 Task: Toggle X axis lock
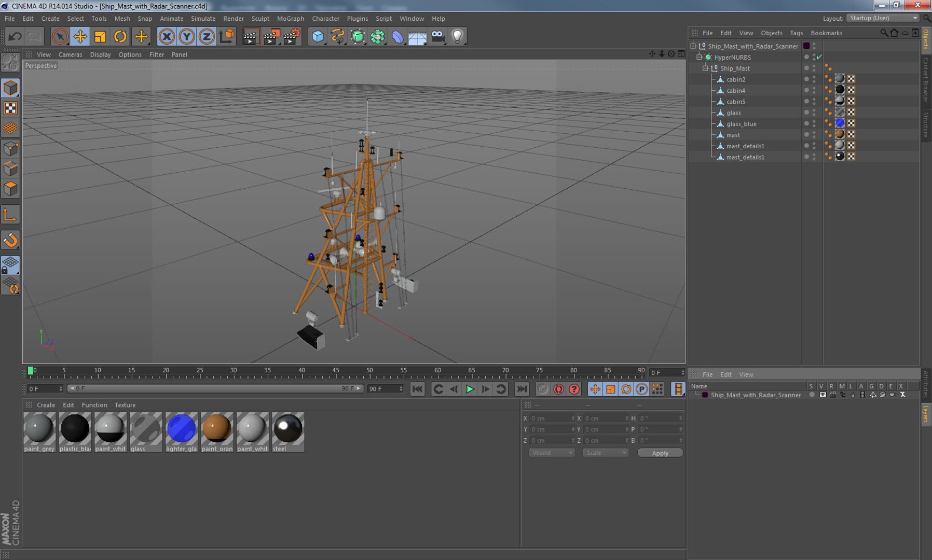pyautogui.click(x=167, y=36)
